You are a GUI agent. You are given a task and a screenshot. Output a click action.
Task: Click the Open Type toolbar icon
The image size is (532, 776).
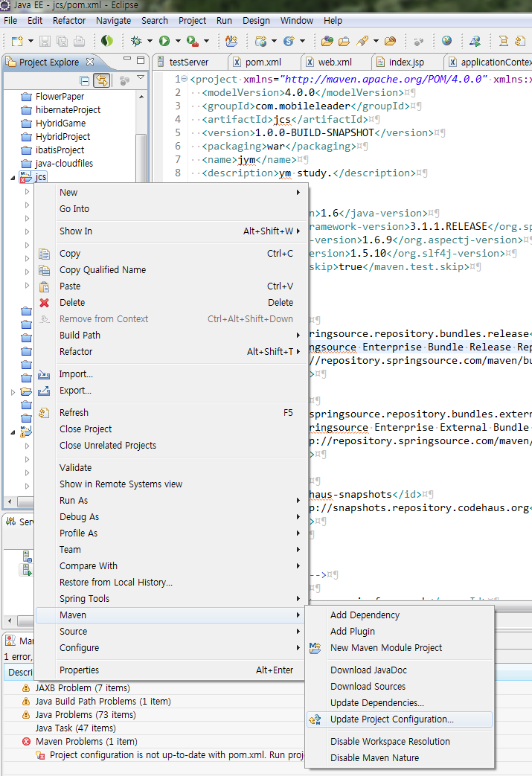(327, 41)
